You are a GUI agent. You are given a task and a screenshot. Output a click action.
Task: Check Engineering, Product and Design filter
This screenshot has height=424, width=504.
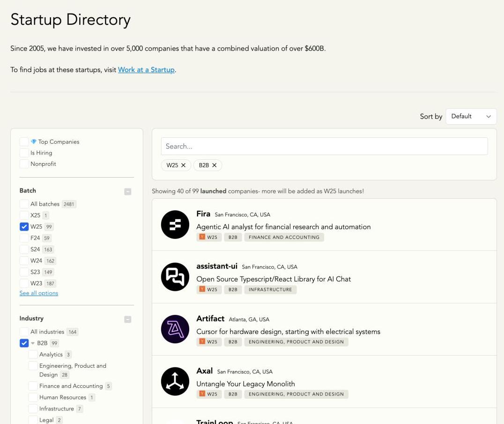click(33, 366)
